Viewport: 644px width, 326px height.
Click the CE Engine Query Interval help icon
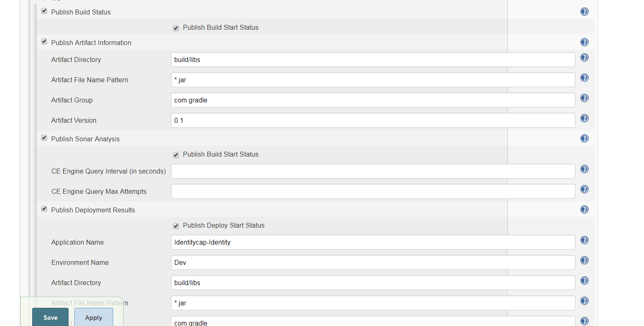pyautogui.click(x=584, y=169)
